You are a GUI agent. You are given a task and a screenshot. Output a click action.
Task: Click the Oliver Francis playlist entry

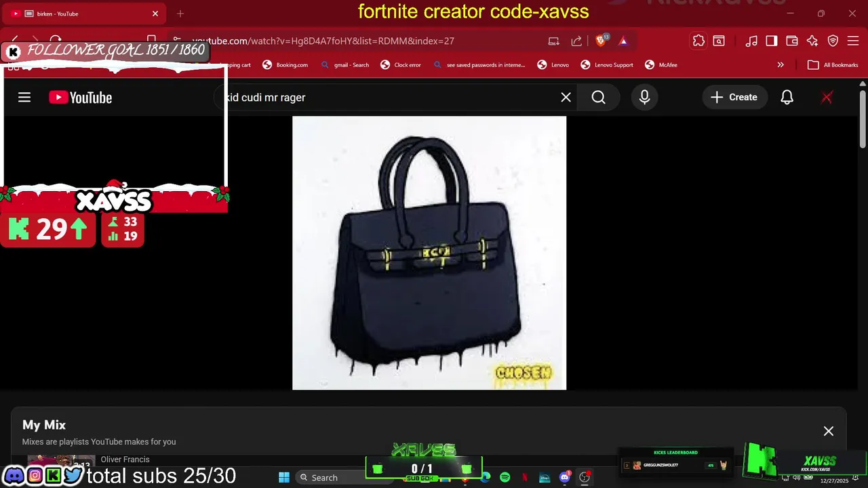(125, 460)
